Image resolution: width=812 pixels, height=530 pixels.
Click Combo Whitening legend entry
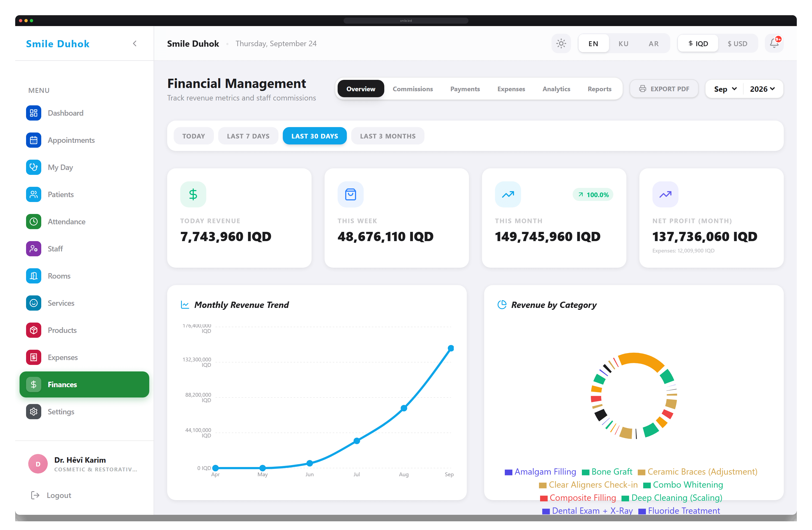click(x=683, y=485)
